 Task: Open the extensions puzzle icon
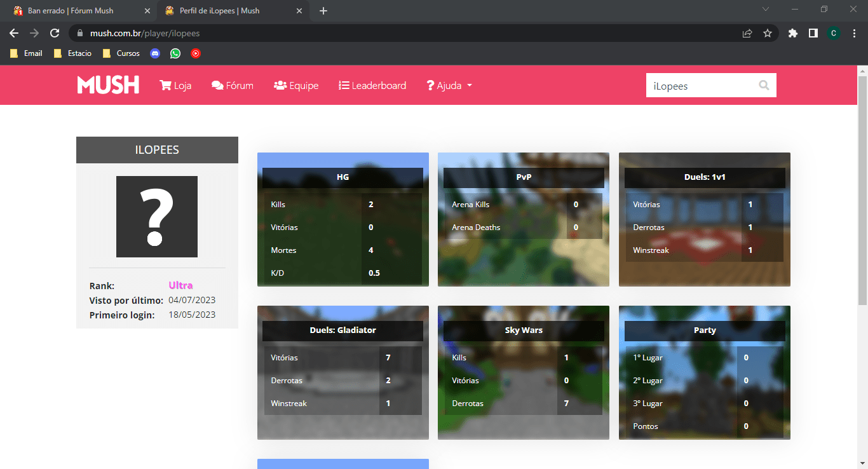[x=793, y=33]
